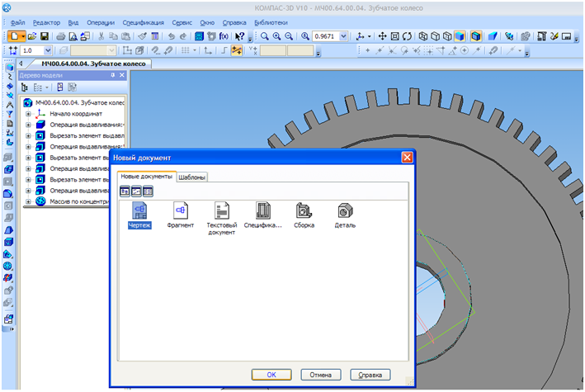This screenshot has width=585, height=392.
Task: Click the Rotate view icon
Action: click(x=407, y=36)
